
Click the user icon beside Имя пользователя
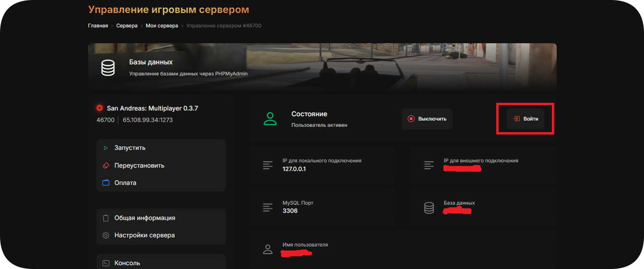[268, 249]
